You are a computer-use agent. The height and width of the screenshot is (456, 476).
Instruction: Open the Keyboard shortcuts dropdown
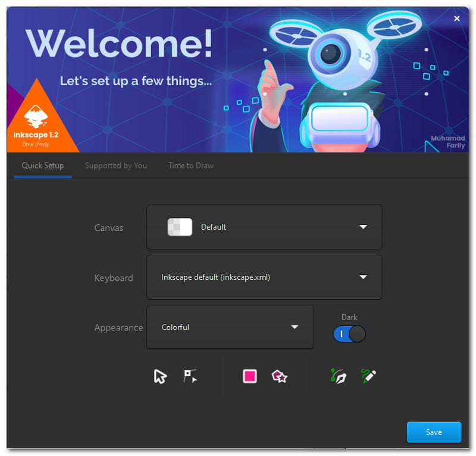click(264, 277)
